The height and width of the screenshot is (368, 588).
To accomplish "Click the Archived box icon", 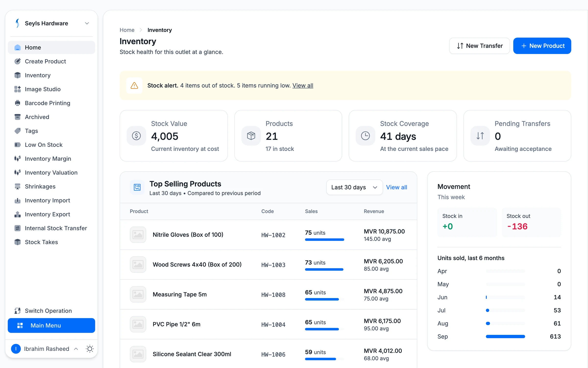I will 17,117.
